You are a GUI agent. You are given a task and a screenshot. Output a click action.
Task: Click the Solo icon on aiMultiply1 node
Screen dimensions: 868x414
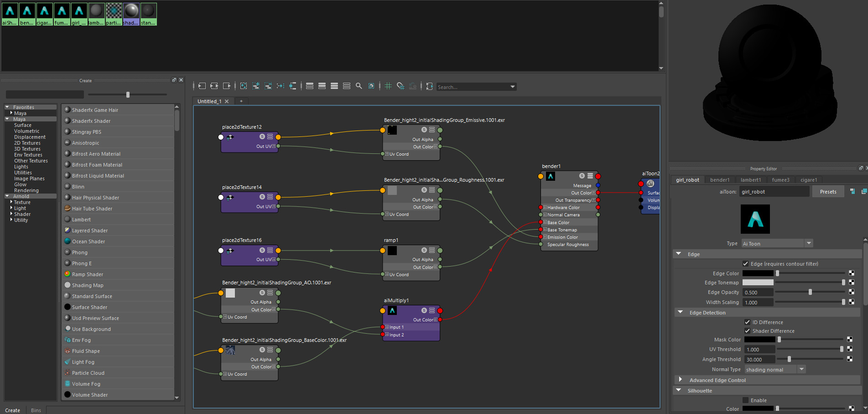[424, 310]
